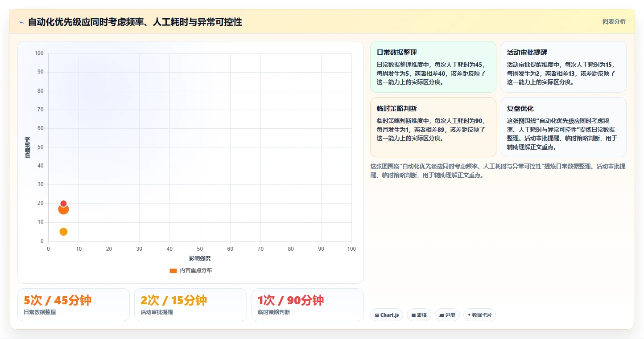Open the 活动审批提醒 description card
The height and width of the screenshot is (339, 644).
coord(563,67)
